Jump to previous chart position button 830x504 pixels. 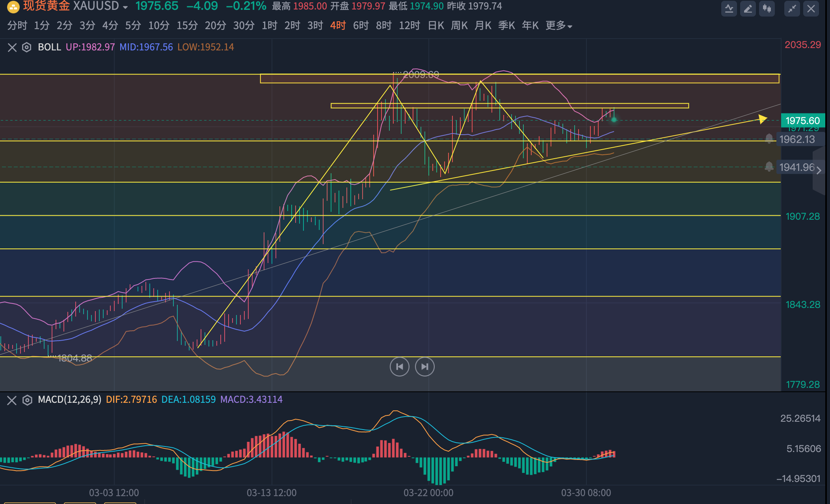[399, 367]
